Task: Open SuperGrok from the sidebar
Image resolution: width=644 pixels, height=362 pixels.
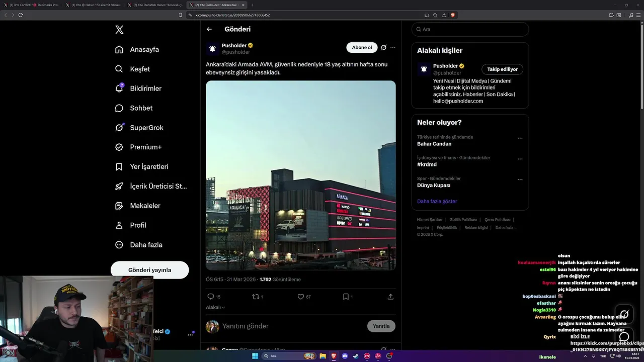Action: [x=139, y=128]
